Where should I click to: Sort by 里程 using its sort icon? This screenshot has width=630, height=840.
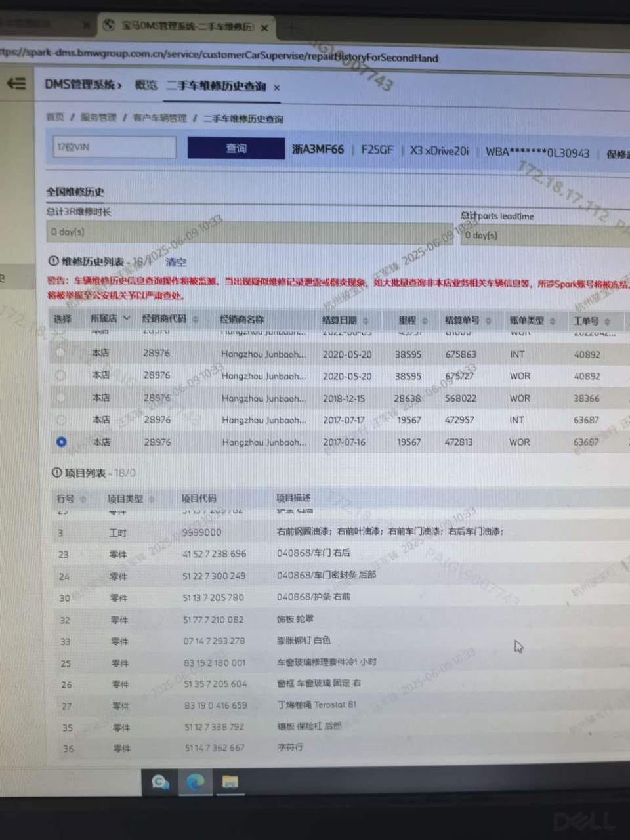[425, 320]
